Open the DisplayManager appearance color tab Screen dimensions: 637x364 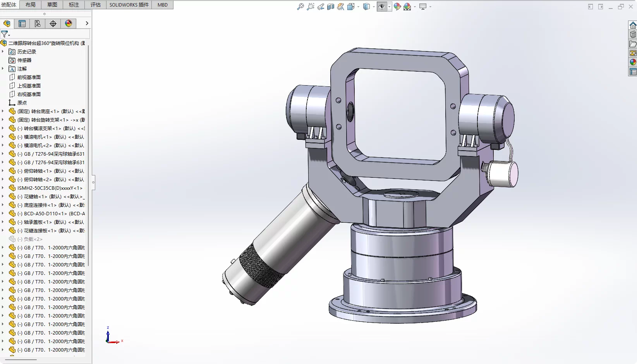coord(69,24)
